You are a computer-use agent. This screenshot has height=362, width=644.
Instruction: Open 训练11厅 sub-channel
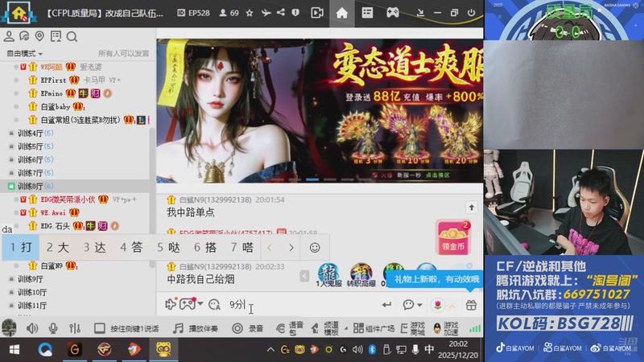(x=32, y=306)
